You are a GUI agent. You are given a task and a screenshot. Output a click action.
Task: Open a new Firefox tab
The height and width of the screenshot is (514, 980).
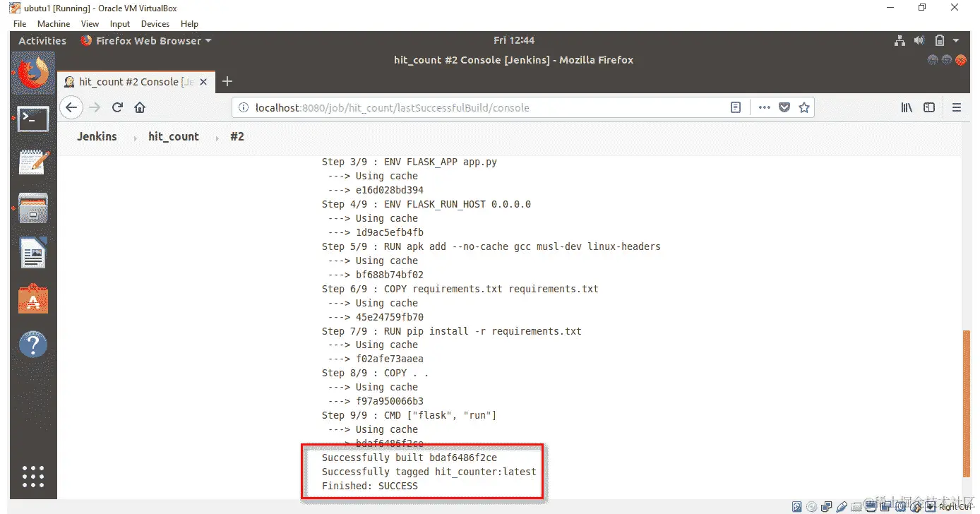[x=227, y=82]
